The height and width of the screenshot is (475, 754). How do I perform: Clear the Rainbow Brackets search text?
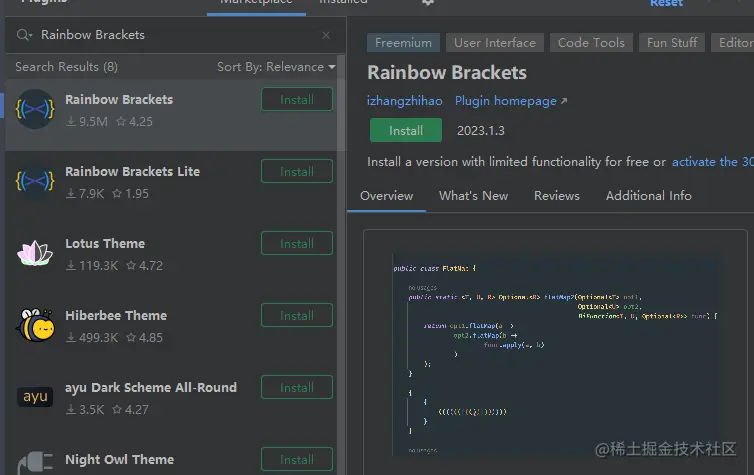coord(326,35)
